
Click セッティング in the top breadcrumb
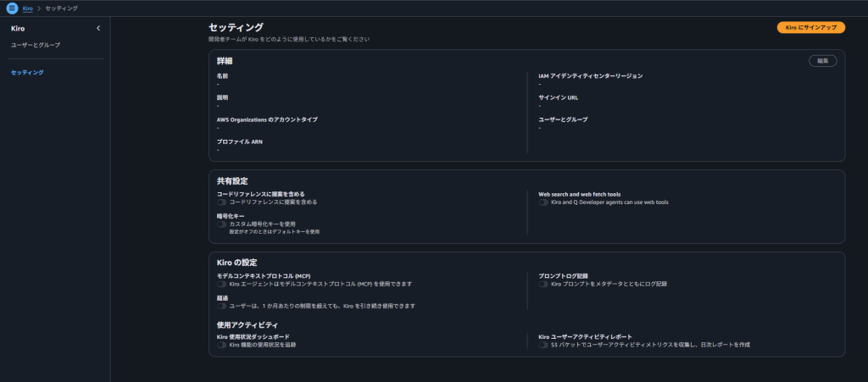click(x=63, y=8)
